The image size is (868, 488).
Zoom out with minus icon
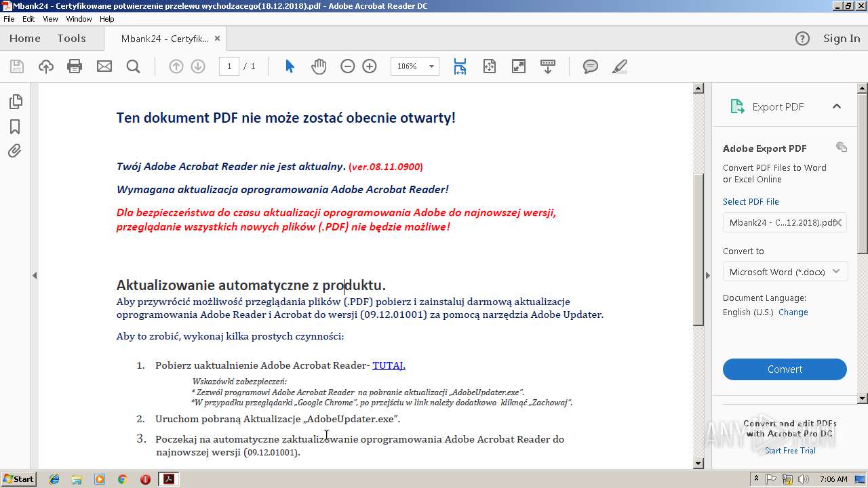(x=348, y=66)
